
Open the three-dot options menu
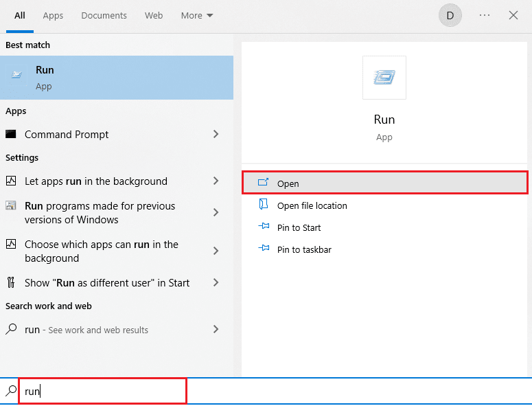click(x=485, y=15)
